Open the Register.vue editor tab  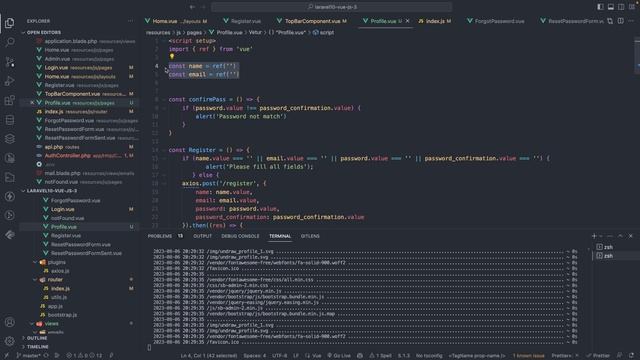tap(242, 21)
